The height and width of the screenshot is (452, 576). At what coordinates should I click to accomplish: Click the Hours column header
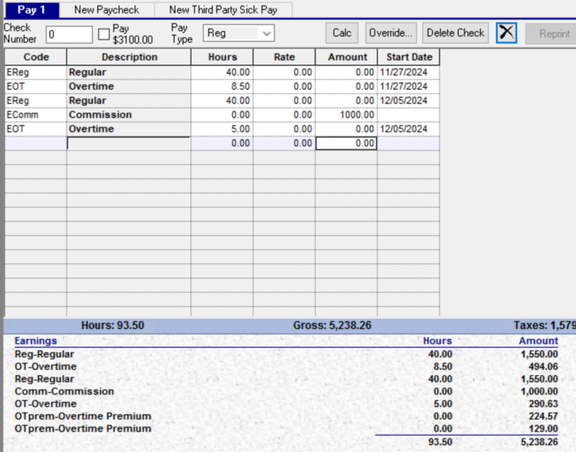tap(222, 57)
